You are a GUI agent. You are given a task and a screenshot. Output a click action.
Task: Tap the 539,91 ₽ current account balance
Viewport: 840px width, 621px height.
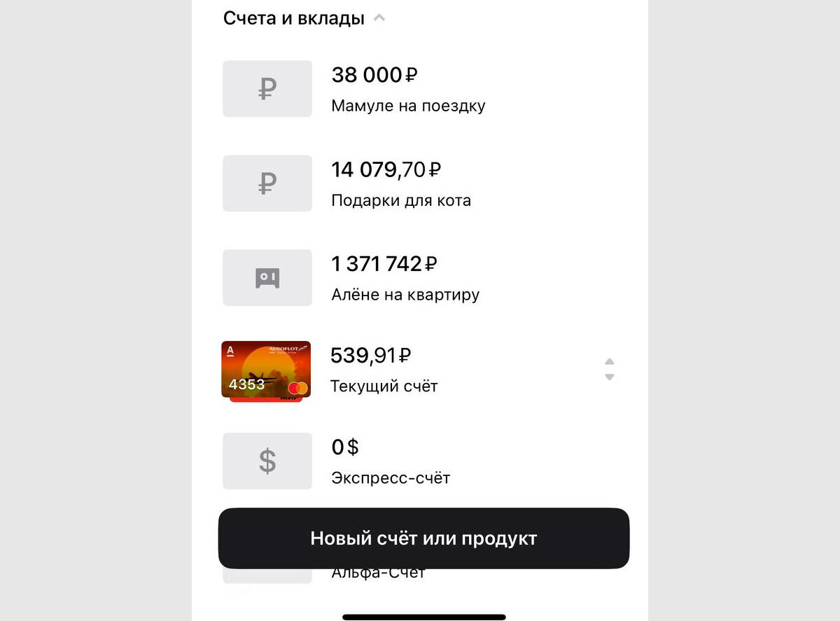[370, 356]
